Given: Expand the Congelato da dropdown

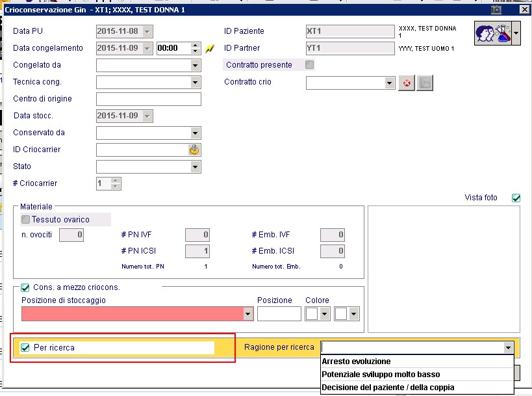Looking at the screenshot, I should [195, 65].
